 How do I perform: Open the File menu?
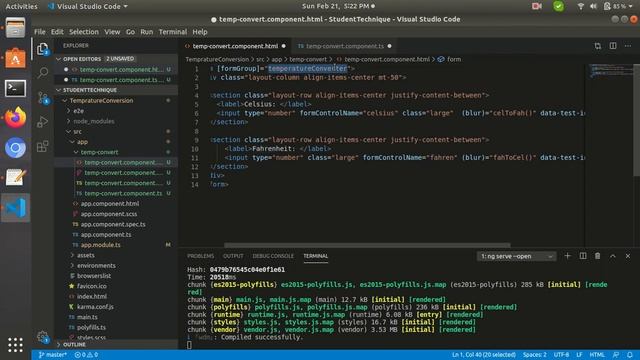coord(40,32)
